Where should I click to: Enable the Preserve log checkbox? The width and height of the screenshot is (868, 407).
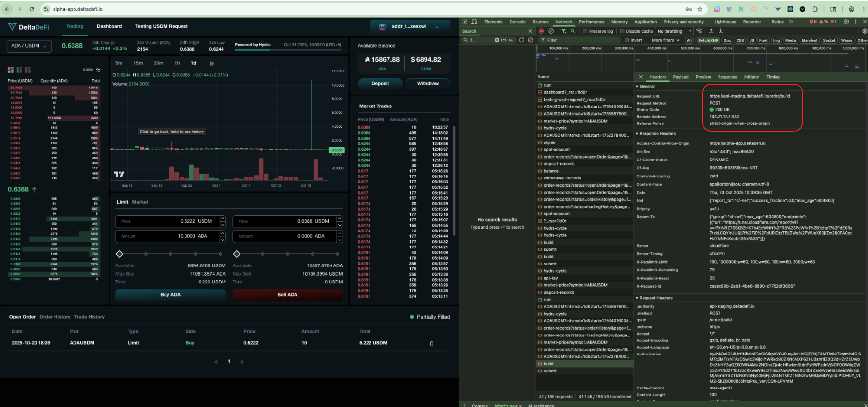[x=585, y=31]
